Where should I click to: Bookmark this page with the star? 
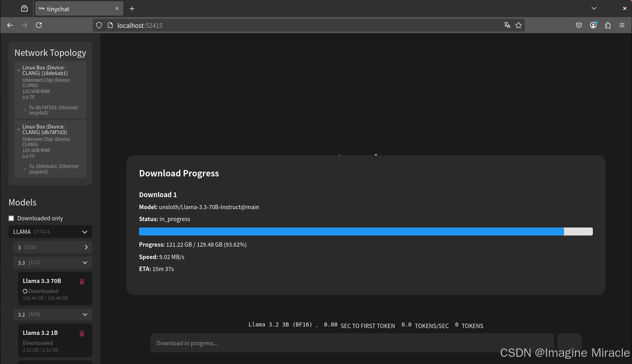coord(519,25)
